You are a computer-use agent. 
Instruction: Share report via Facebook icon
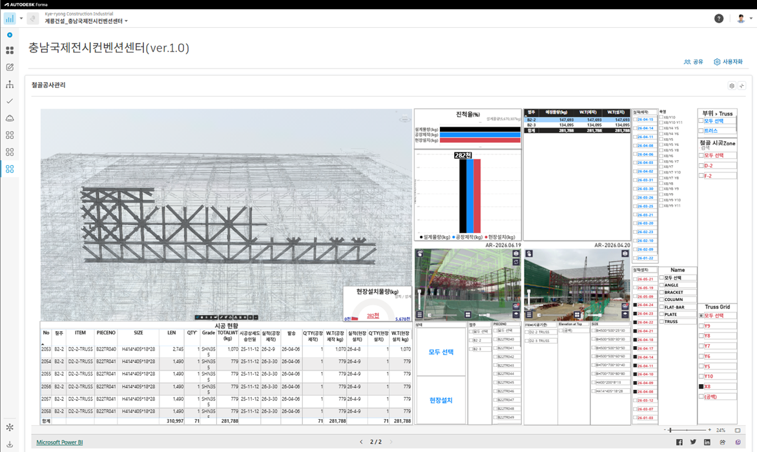click(x=679, y=442)
